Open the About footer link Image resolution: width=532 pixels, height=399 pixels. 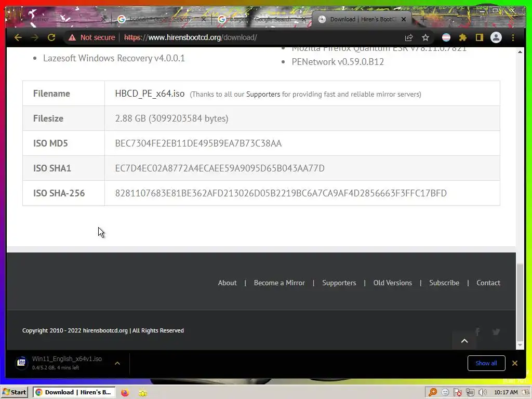point(228,283)
